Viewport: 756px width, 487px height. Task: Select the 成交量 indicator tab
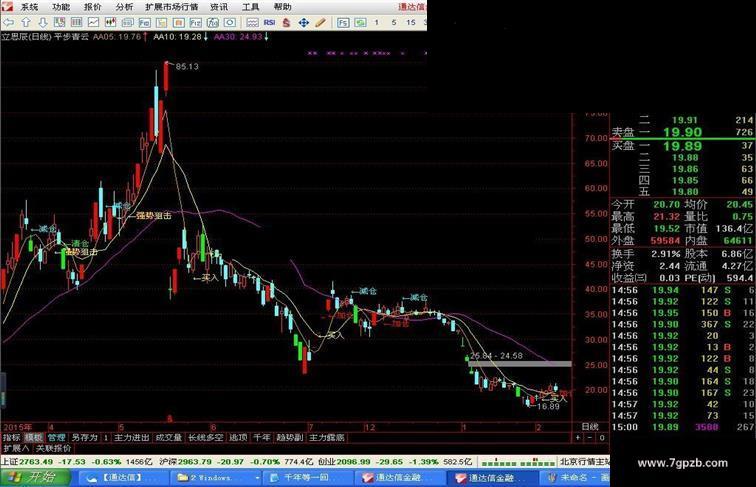pos(169,438)
